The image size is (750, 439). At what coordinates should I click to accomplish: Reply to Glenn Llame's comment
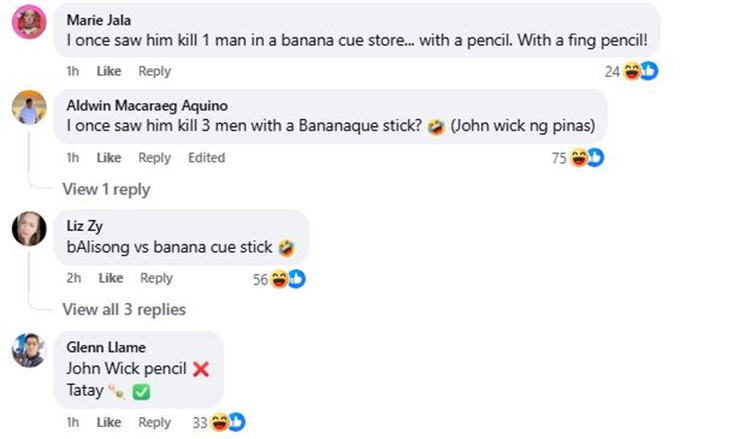154,423
